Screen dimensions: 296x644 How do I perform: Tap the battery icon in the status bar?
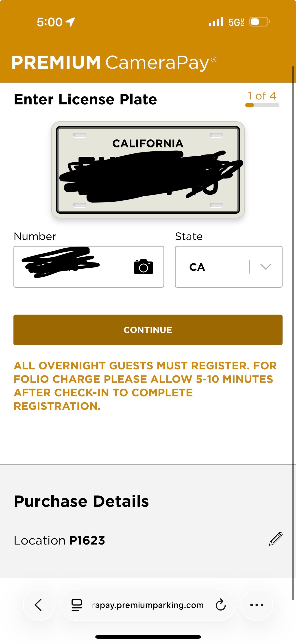[x=259, y=22]
